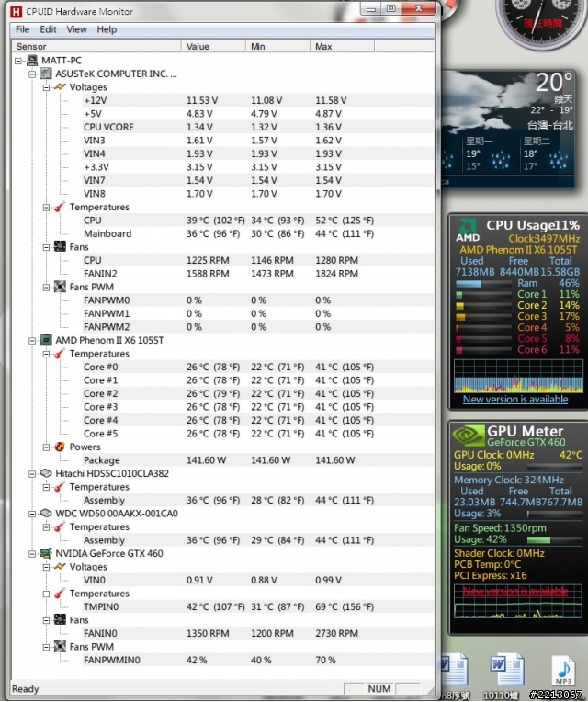Select the VIN0 voltage row
Image resolution: width=588 pixels, height=702 pixels.
coord(258,580)
